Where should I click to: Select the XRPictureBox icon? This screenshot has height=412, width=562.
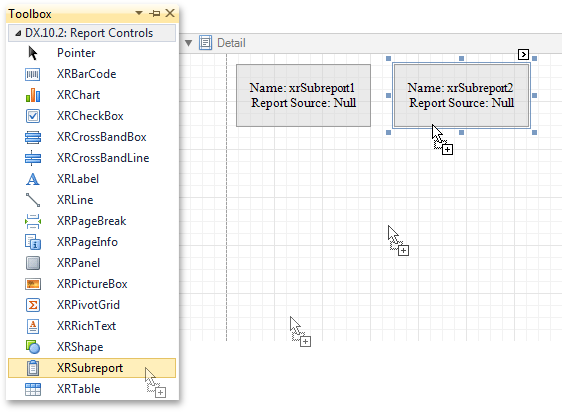[33, 284]
